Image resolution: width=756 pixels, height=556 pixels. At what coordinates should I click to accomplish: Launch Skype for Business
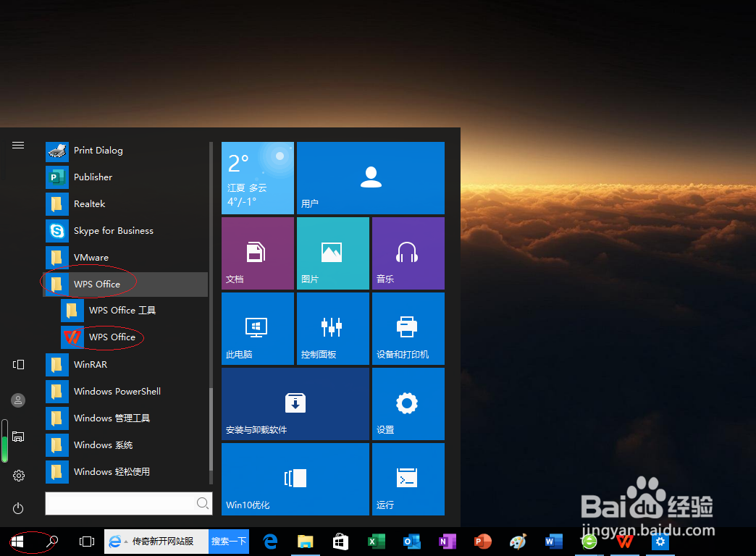126,231
